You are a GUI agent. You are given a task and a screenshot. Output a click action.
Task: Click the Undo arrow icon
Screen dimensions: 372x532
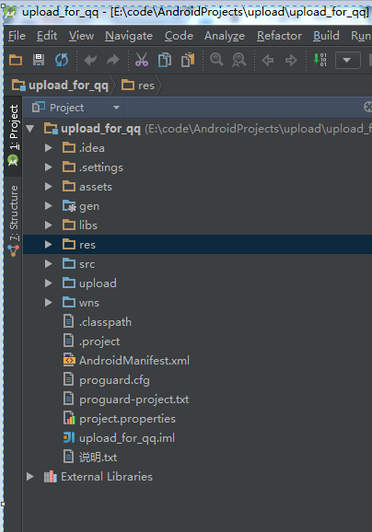click(x=90, y=60)
